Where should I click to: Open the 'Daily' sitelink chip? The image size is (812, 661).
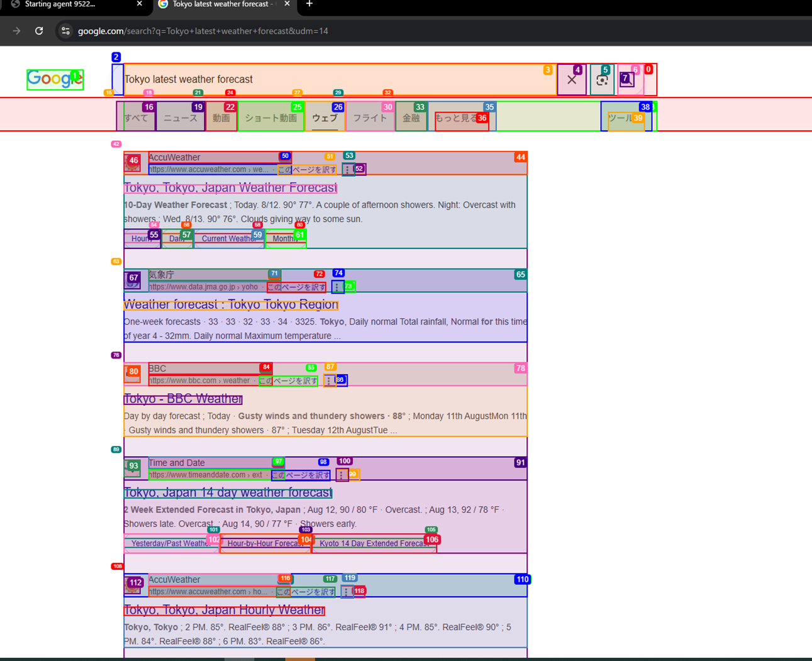click(x=177, y=239)
